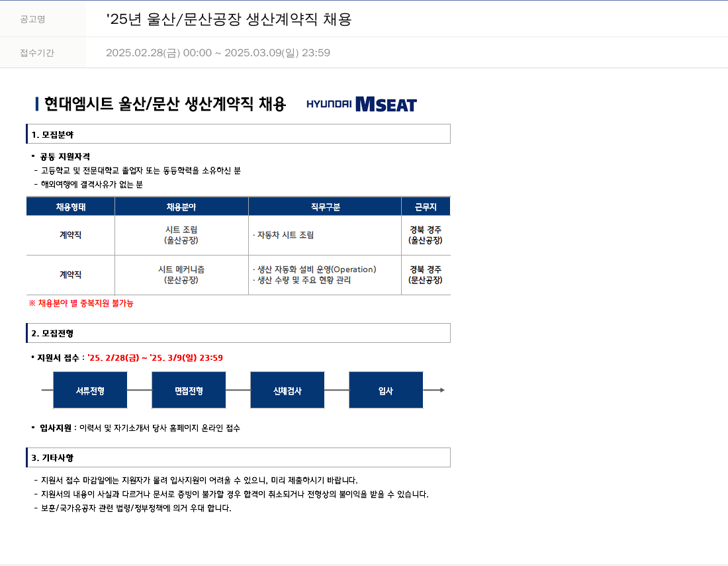Click the section header 2. 모집전형
Image resolution: width=728 pixels, height=566 pixels.
(x=238, y=333)
